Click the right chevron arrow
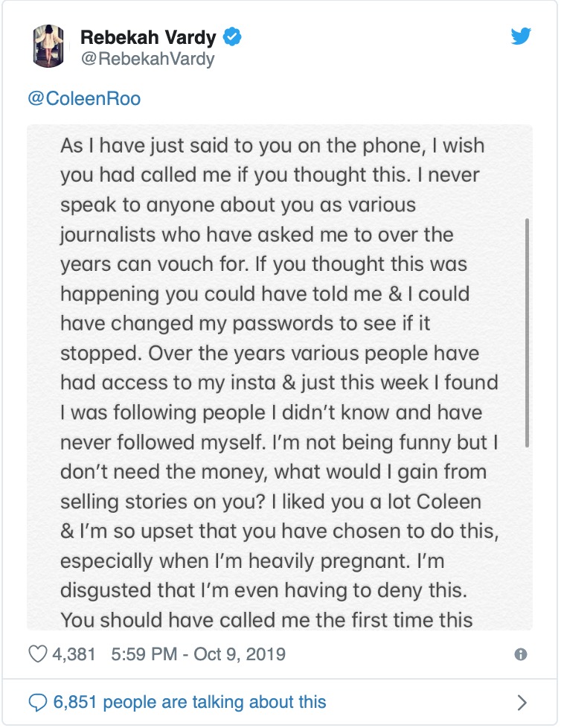 522,702
